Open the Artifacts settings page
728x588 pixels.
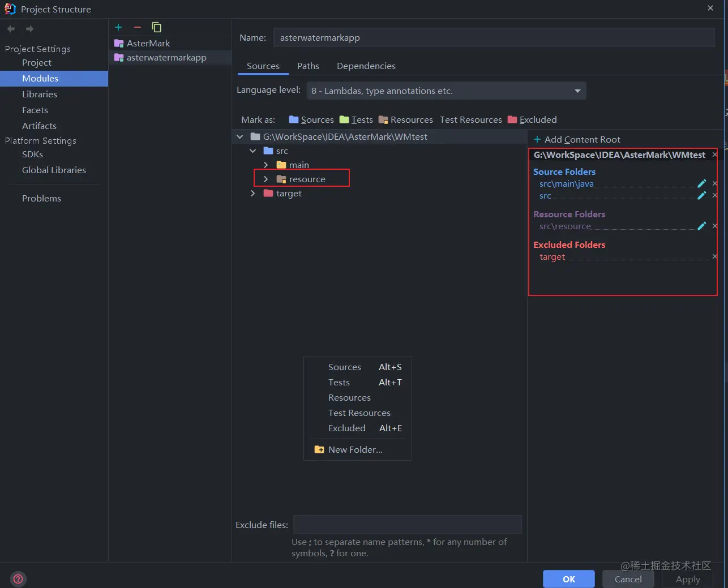39,126
